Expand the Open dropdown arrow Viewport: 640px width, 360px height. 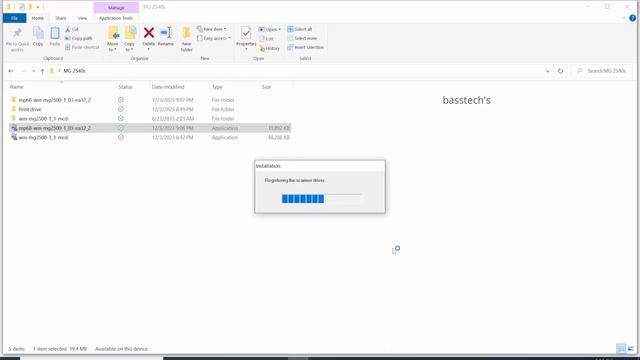coord(280,29)
